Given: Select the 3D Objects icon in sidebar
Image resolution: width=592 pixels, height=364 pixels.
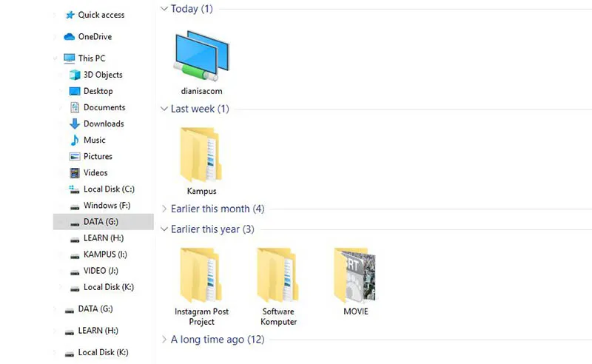Looking at the screenshot, I should coord(75,75).
